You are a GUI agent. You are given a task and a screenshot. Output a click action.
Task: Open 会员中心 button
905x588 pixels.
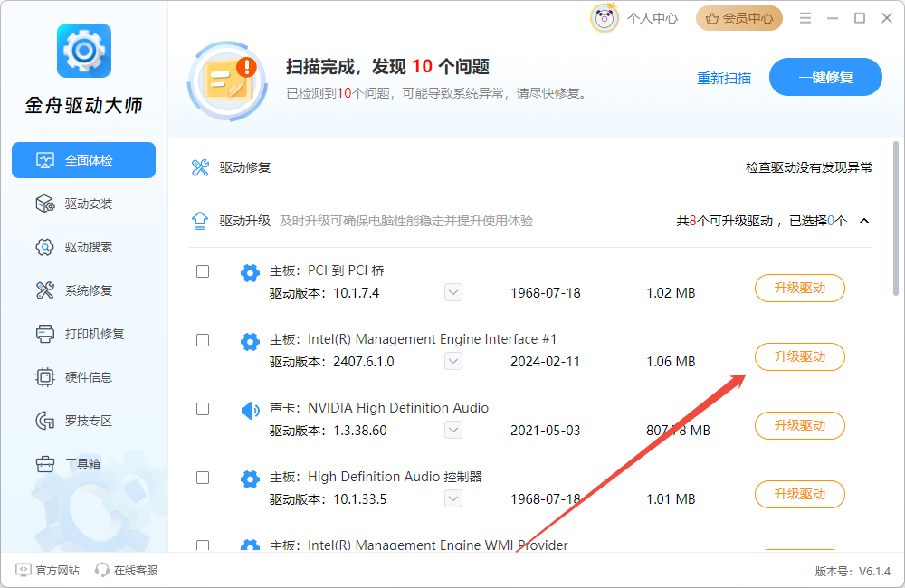[738, 18]
